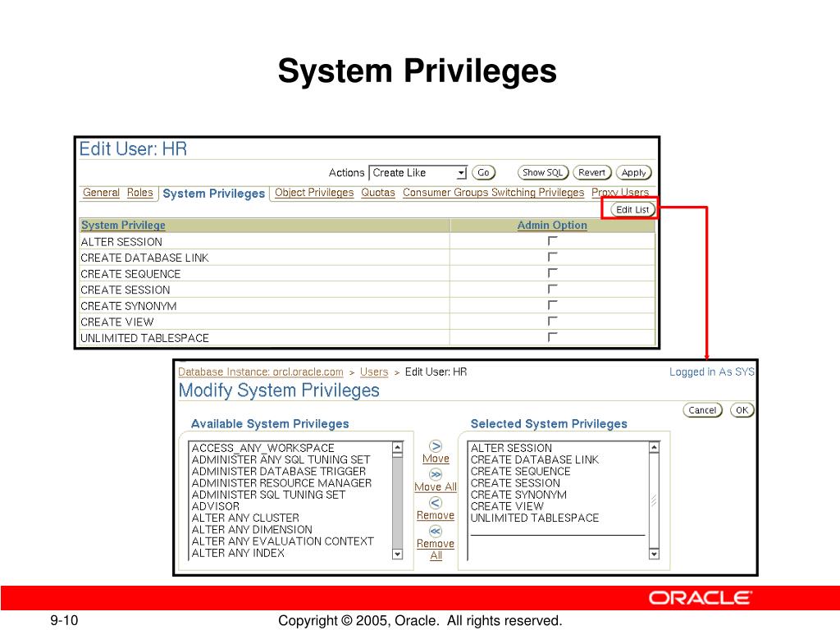Toggle Admin Option for UNLIMITED TABLESPACE
The height and width of the screenshot is (630, 840).
pyautogui.click(x=552, y=338)
